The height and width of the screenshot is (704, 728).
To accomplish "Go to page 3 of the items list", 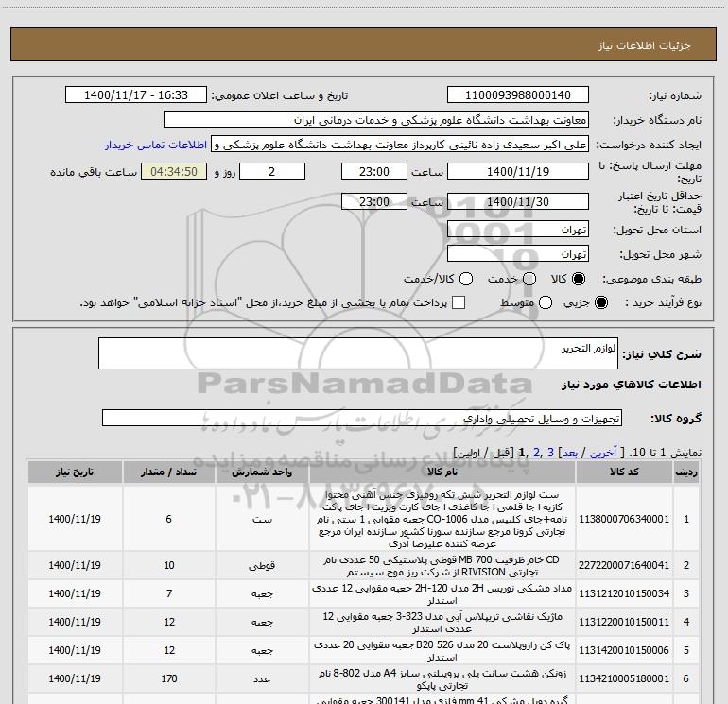I will click(550, 453).
